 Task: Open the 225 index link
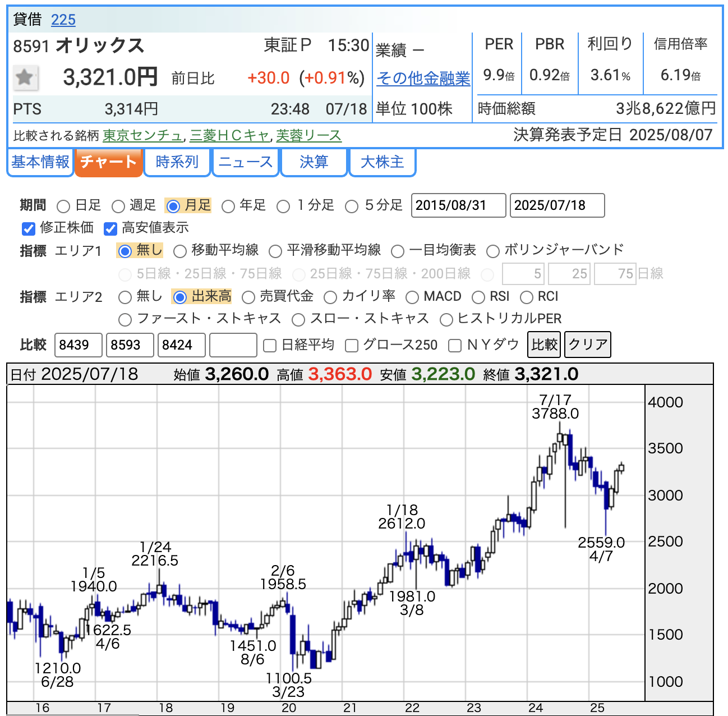[x=63, y=20]
